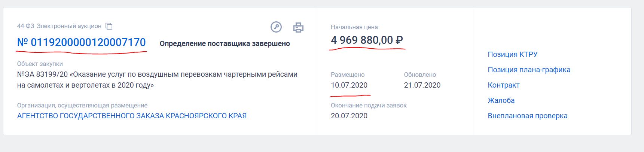This screenshot has width=644, height=152.
Task: Click the printer icon to print
Action: pos(298,27)
